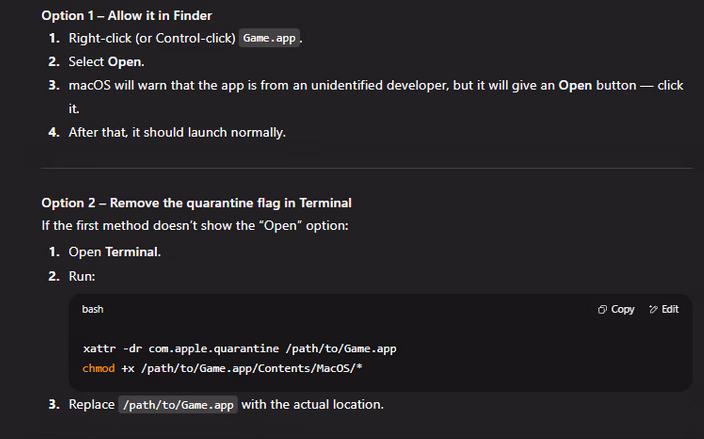Screen dimensions: 704x439
Task: Click the bash language label
Action: point(93,310)
